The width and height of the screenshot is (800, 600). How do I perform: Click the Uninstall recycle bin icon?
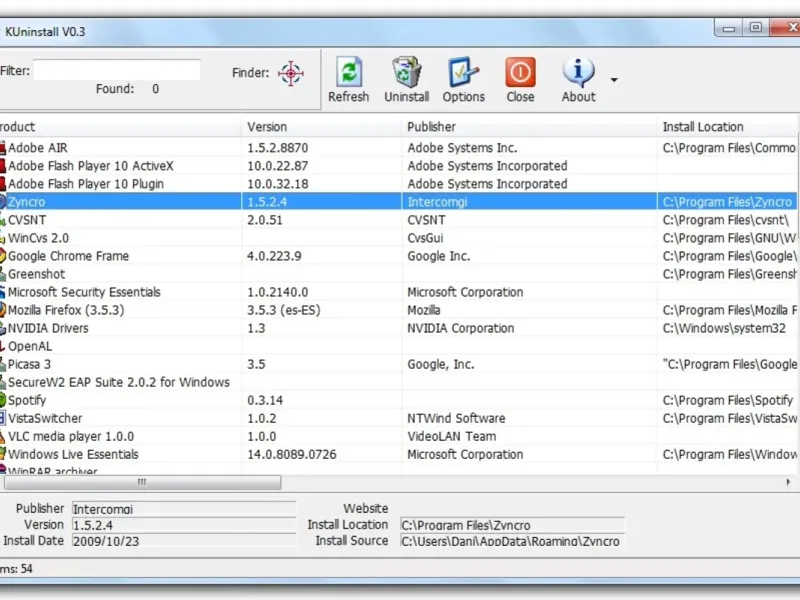pos(407,72)
